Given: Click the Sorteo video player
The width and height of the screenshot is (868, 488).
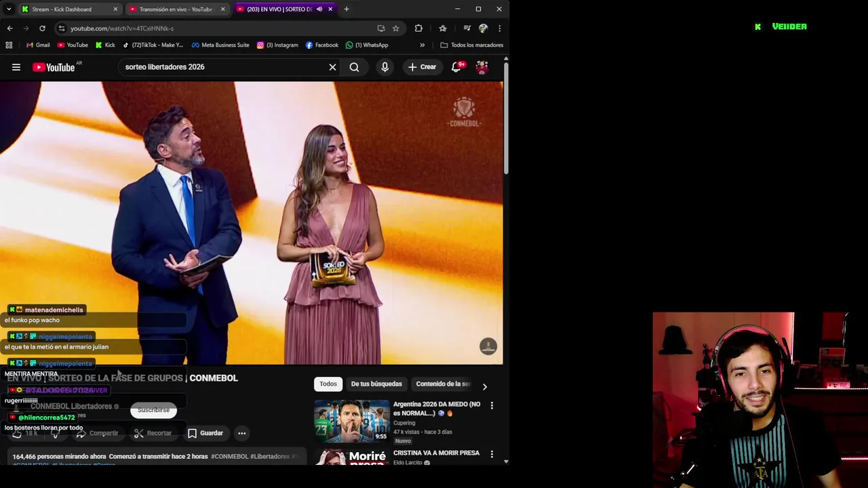Looking at the screenshot, I should (x=251, y=223).
